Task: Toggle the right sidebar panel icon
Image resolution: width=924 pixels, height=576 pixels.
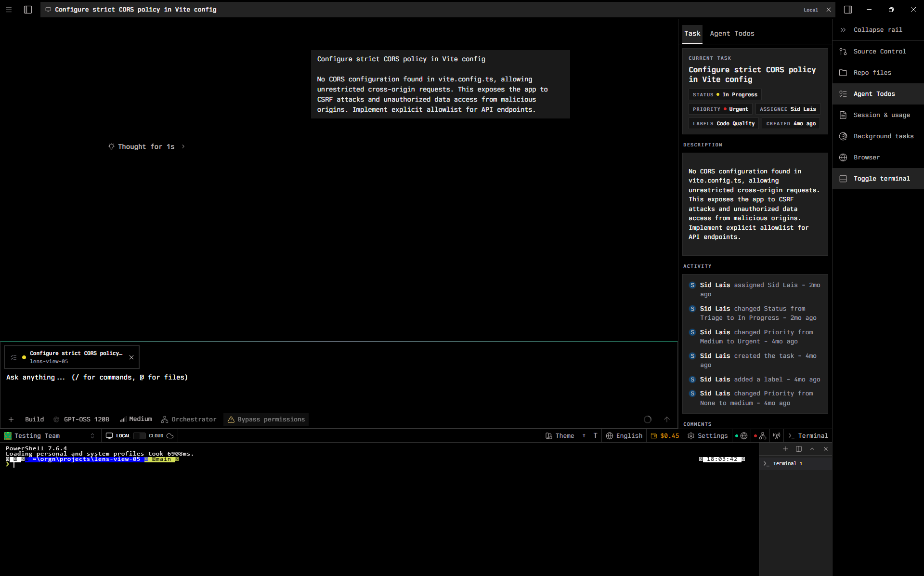Action: [x=848, y=10]
